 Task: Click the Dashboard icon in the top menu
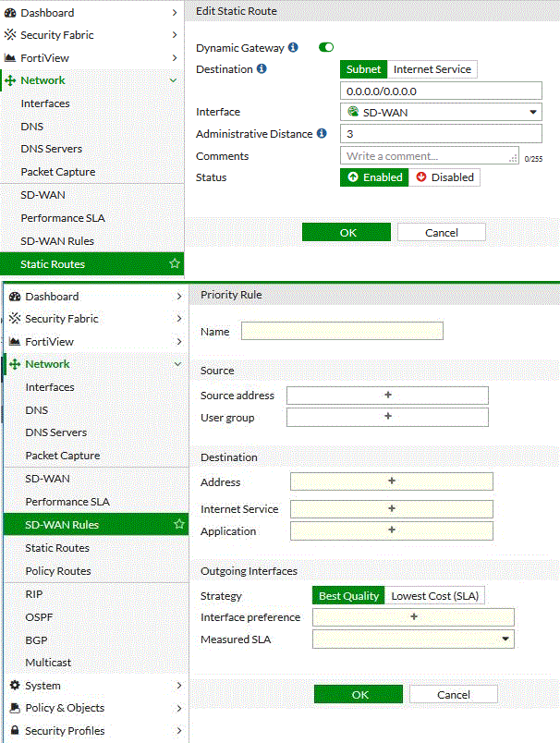[x=10, y=13]
